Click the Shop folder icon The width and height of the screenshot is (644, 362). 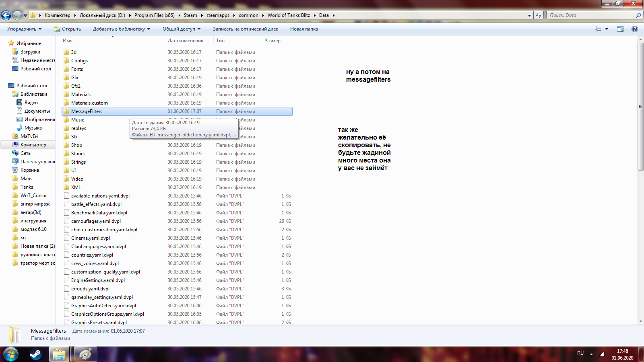(66, 145)
